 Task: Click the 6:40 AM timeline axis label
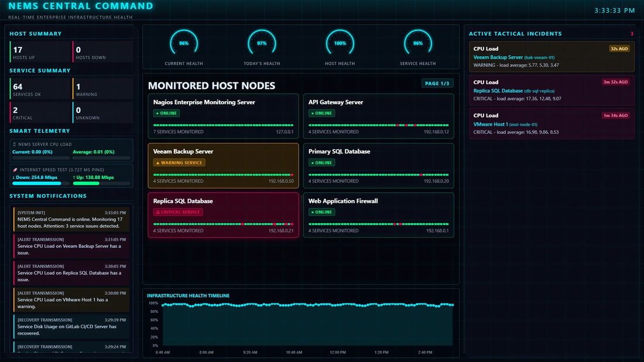(x=163, y=352)
